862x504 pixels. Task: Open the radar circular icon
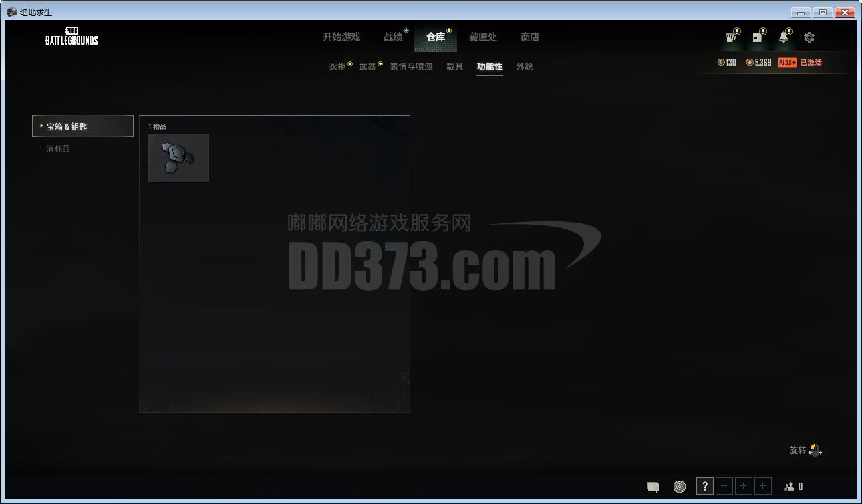point(680,487)
